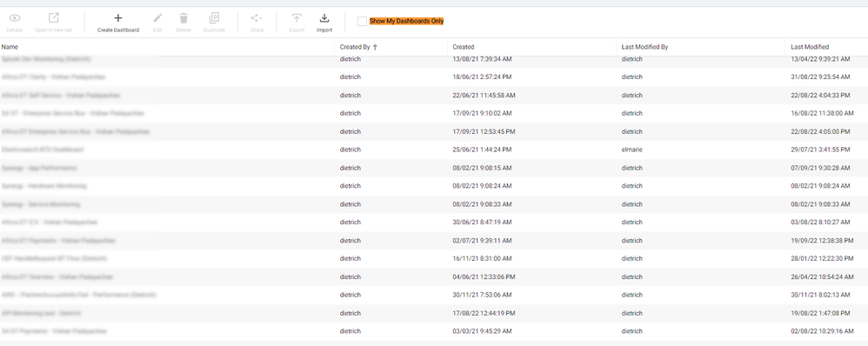Click last modified 02/08/22 10:29:16 AM

[822, 331]
